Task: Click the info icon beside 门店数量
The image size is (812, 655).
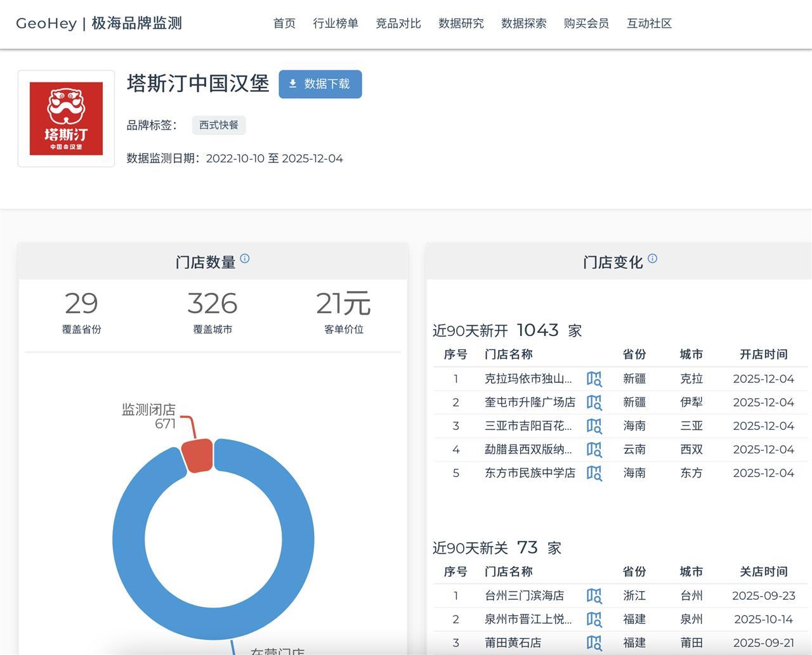Action: click(x=247, y=257)
